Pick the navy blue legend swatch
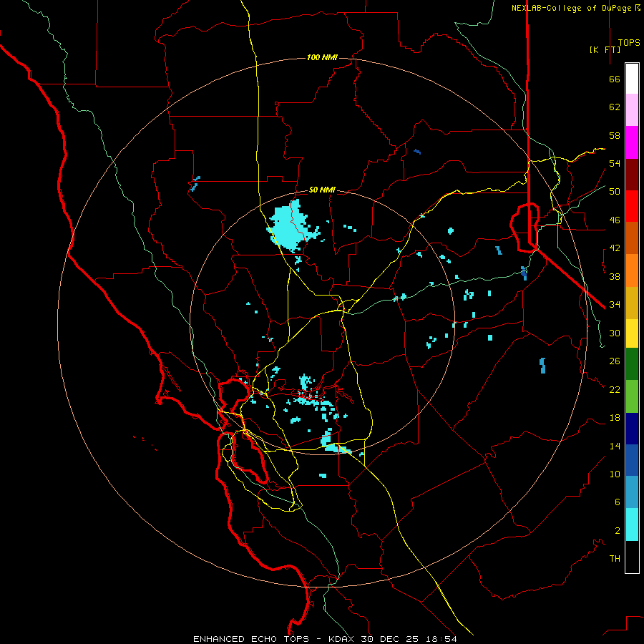Viewport: 644px width, 644px height. tap(632, 429)
